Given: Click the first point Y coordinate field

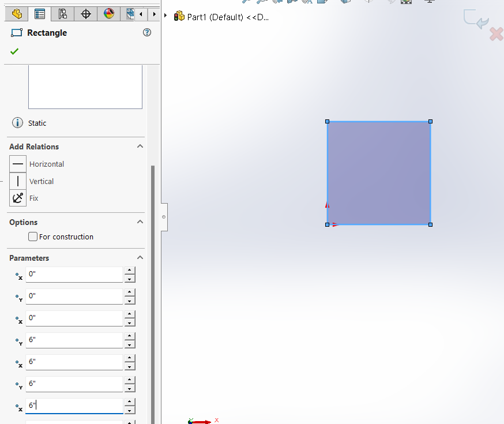Looking at the screenshot, I should coord(74,297).
